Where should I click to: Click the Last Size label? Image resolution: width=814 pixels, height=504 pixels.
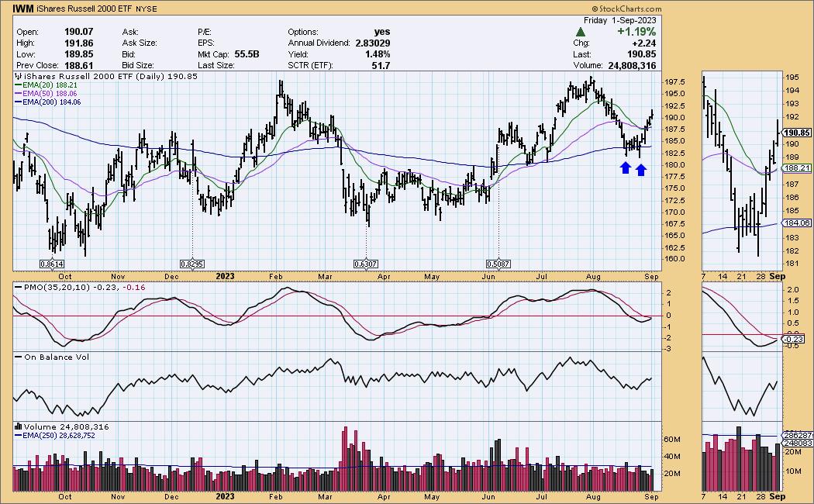(x=216, y=65)
